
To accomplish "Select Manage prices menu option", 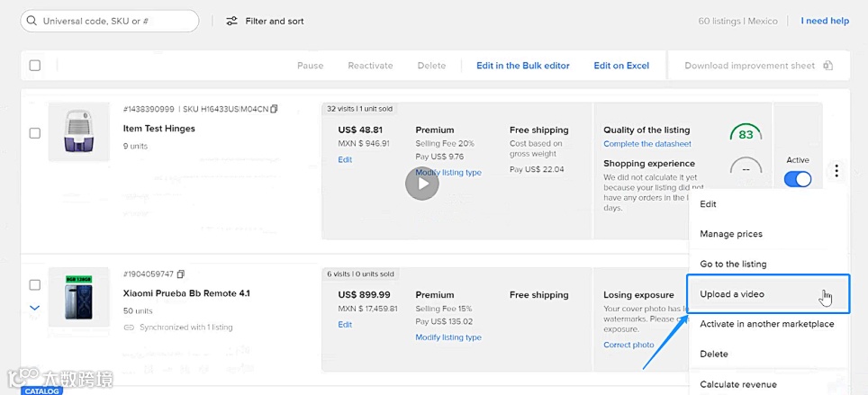I will (731, 234).
